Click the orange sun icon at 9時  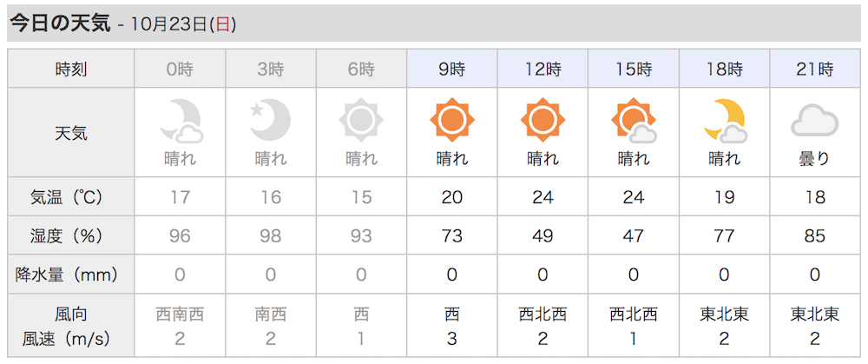click(x=452, y=120)
